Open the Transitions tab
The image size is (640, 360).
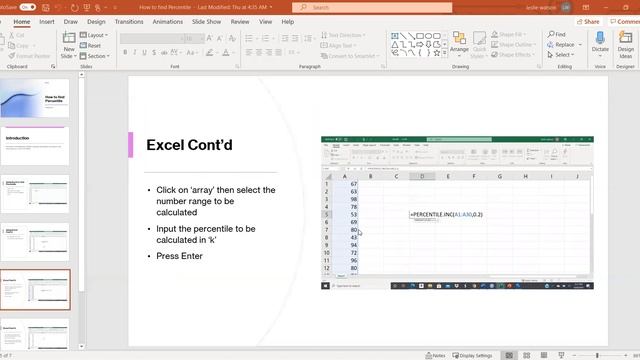point(129,22)
